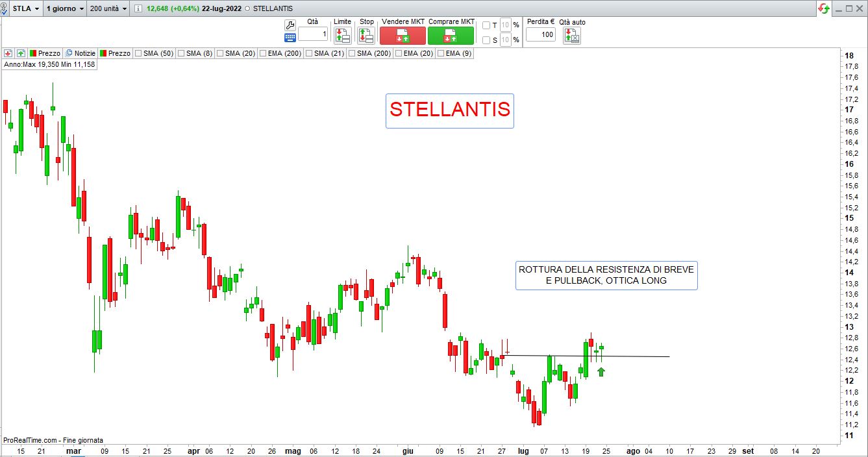
Task: Click the Limite order icon
Action: (x=342, y=36)
